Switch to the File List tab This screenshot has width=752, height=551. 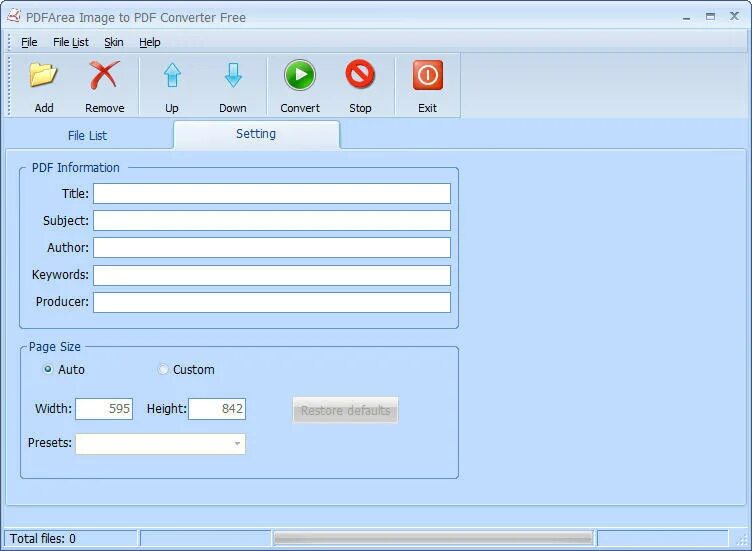point(87,136)
